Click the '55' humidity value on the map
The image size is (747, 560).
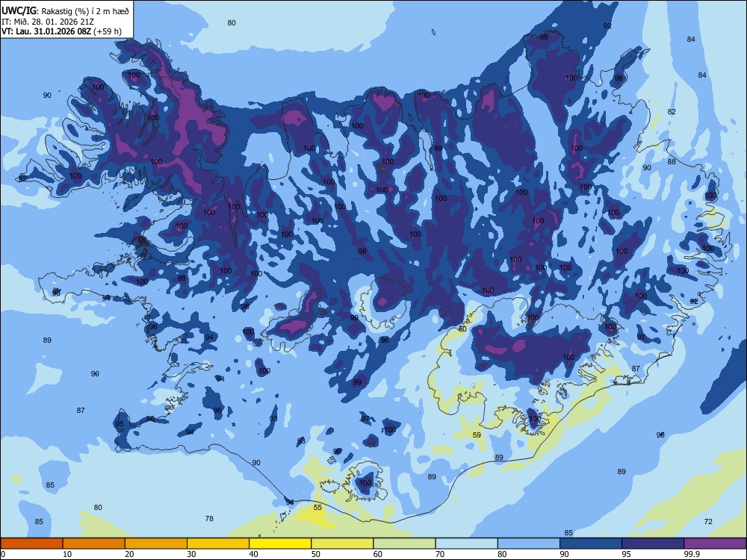[317, 508]
